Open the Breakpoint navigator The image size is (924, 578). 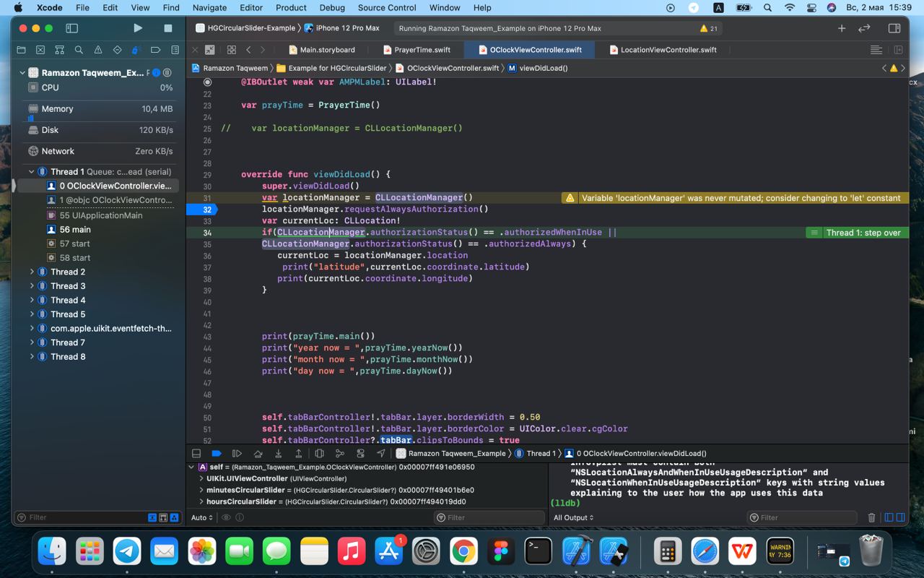(155, 50)
